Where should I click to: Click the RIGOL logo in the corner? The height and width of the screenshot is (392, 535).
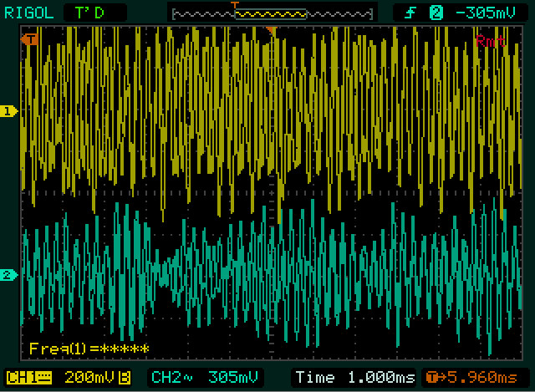pos(28,12)
